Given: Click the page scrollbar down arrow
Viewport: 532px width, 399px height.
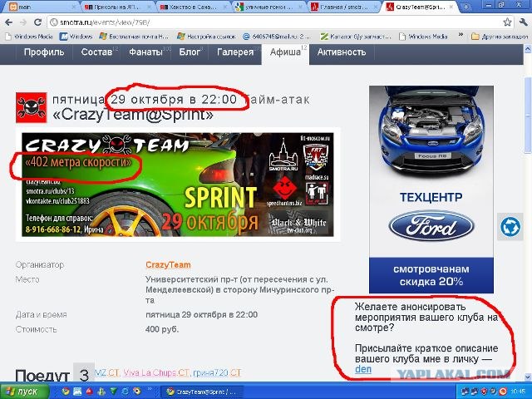Looking at the screenshot, I should click(x=528, y=377).
